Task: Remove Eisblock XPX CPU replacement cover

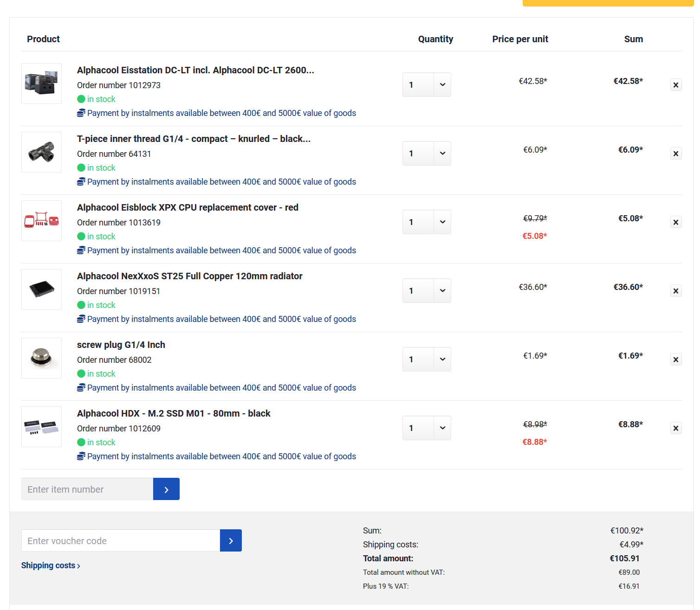Action: click(676, 222)
